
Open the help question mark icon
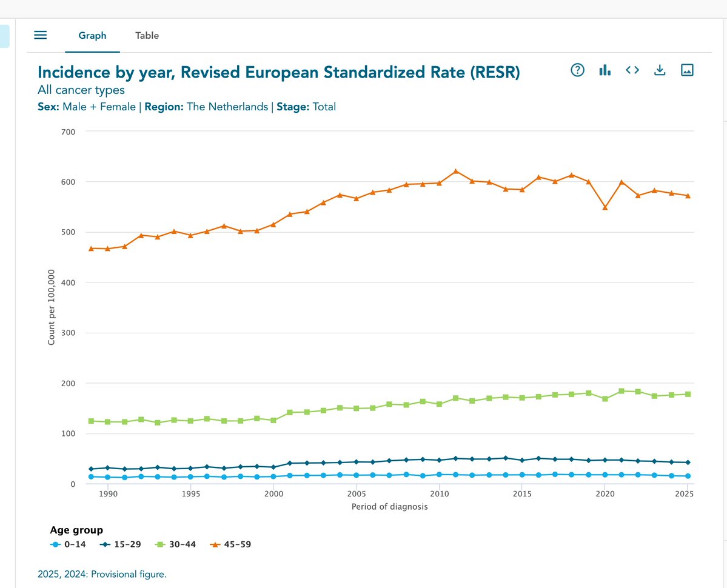[x=577, y=70]
